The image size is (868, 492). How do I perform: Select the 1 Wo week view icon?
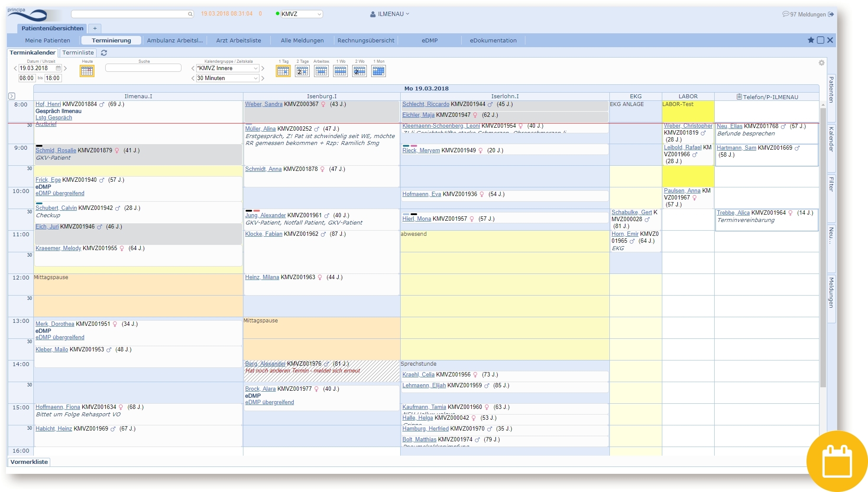pyautogui.click(x=340, y=71)
